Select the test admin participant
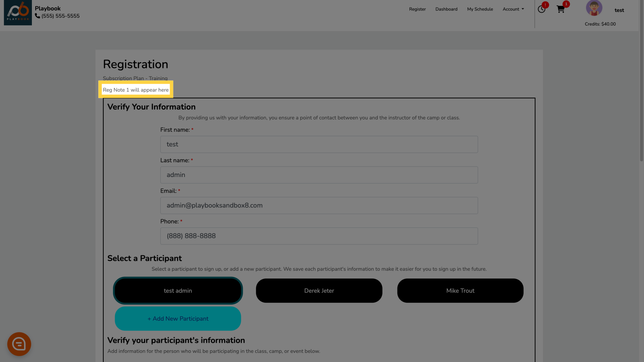644x362 pixels. 178,290
